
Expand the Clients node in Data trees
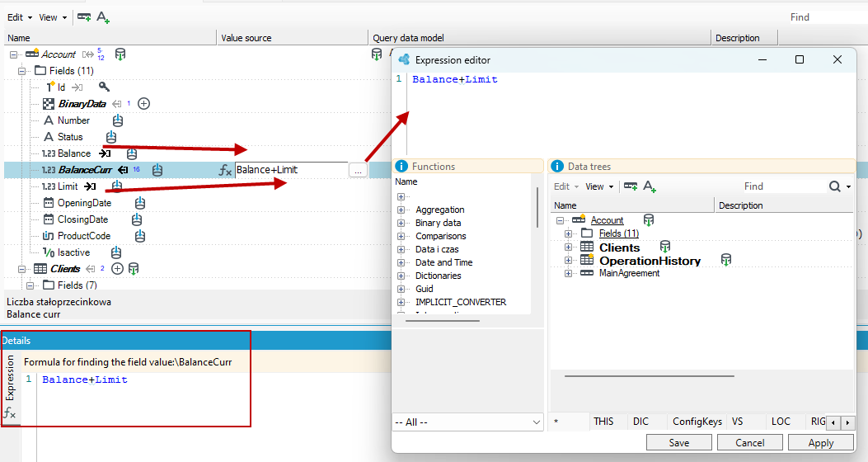click(568, 247)
